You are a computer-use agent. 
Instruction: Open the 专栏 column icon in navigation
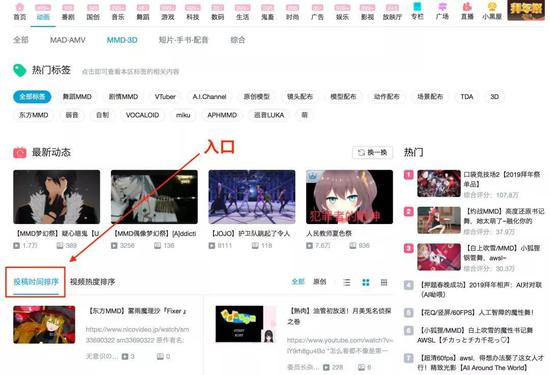[417, 12]
